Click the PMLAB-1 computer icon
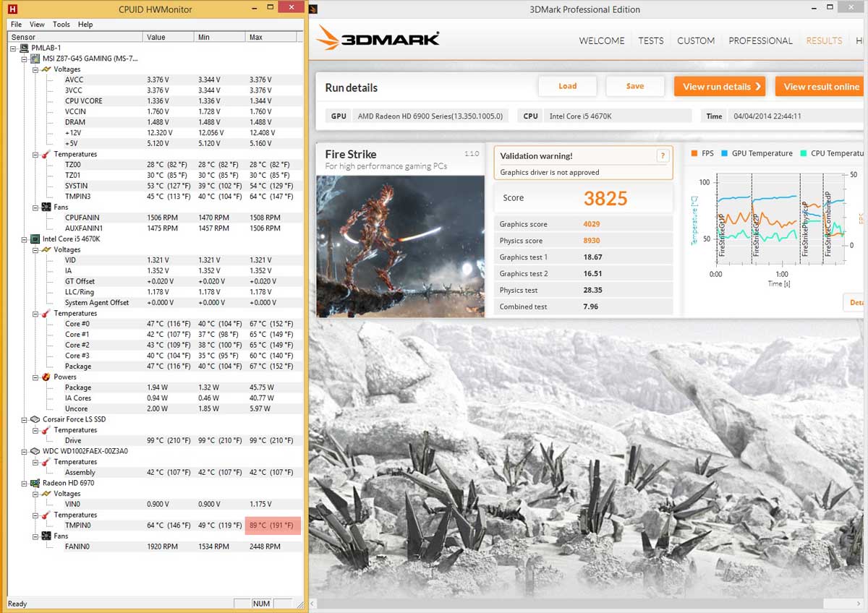 pos(25,48)
